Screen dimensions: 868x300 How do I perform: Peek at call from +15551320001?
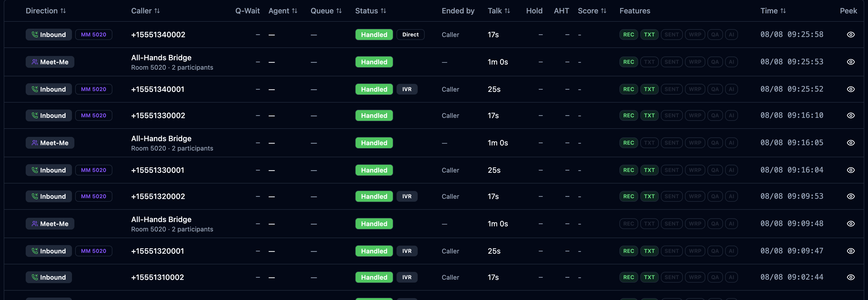[851, 251]
